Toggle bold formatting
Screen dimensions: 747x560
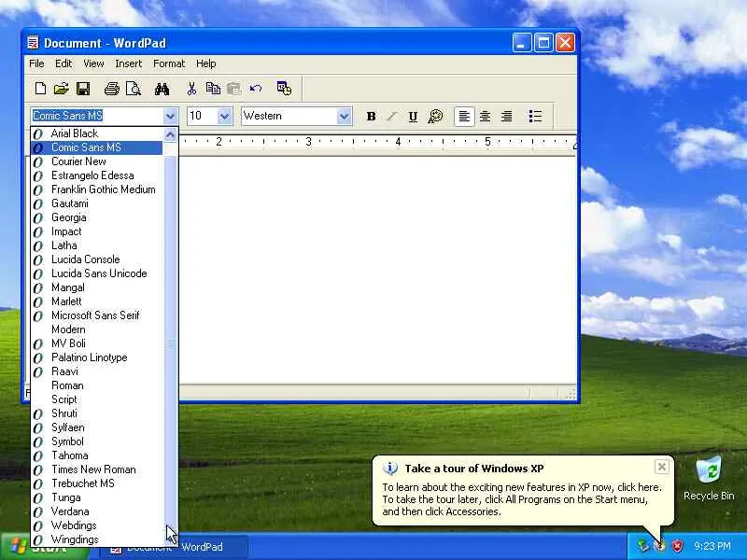pos(371,116)
